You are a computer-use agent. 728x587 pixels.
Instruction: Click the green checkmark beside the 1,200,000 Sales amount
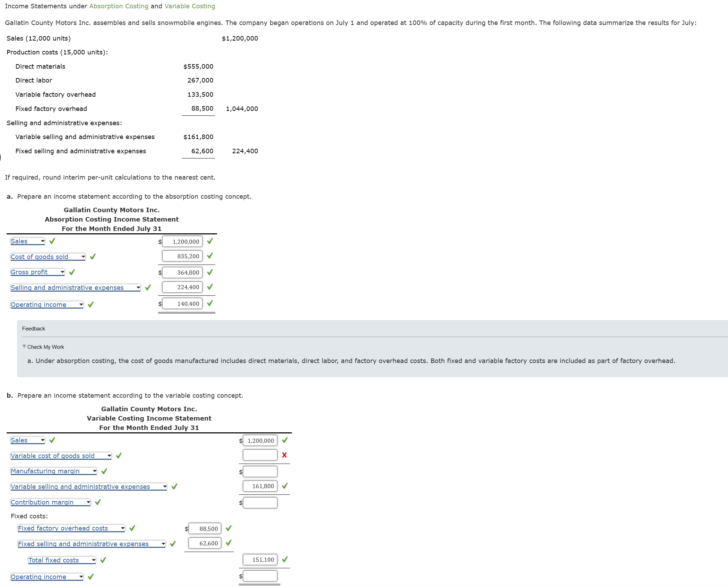pyautogui.click(x=210, y=241)
